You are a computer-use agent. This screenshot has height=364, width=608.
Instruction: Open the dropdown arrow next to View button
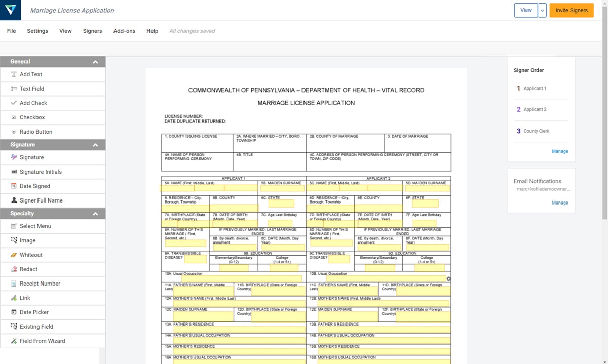coord(542,10)
